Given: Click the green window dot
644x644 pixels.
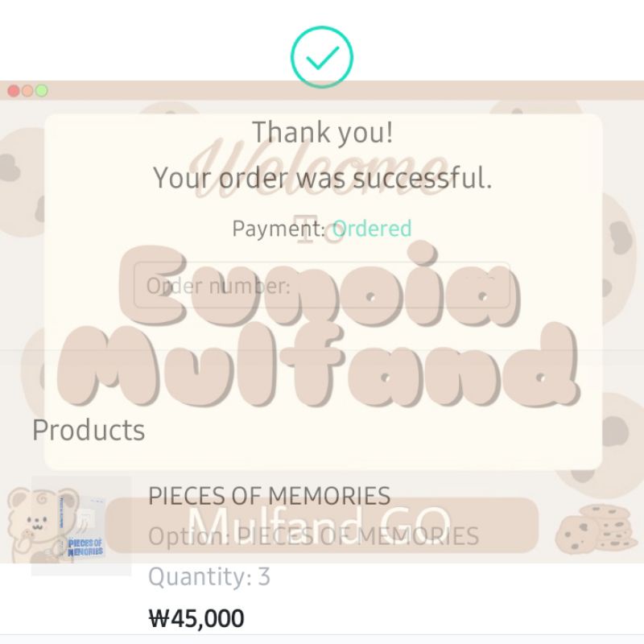Looking at the screenshot, I should click(41, 91).
